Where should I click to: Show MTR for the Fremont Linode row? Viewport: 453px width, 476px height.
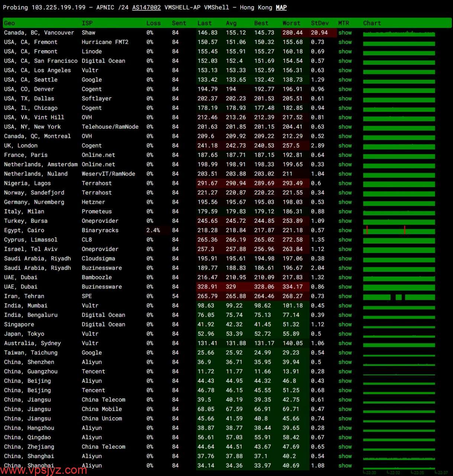345,52
